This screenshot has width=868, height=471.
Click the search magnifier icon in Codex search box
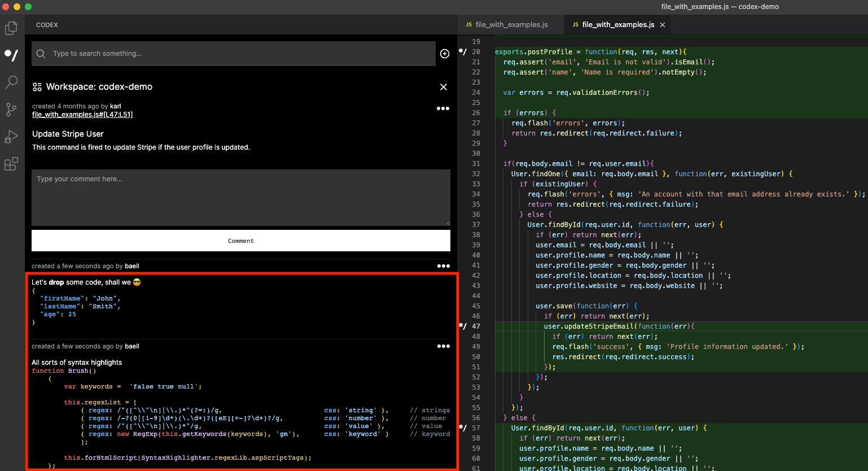[x=41, y=54]
